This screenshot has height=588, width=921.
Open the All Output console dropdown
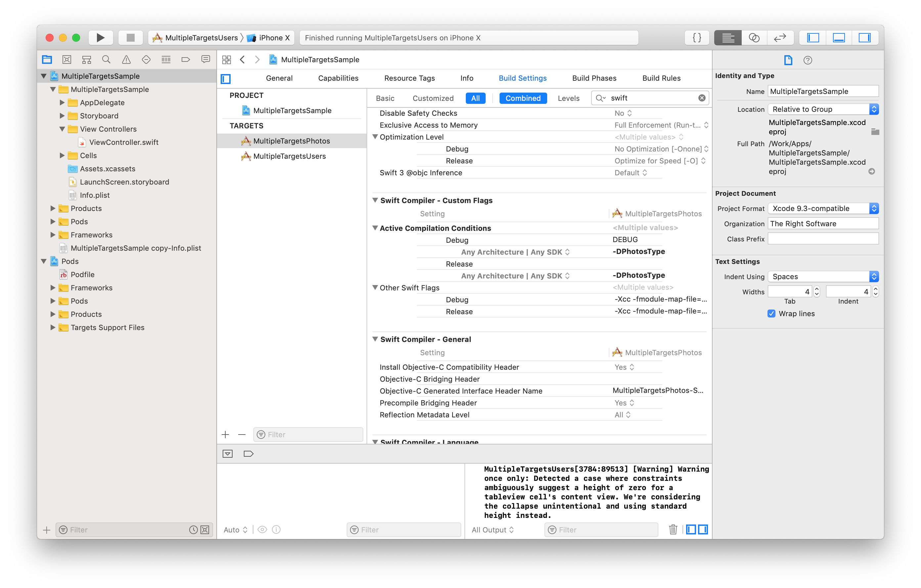493,529
